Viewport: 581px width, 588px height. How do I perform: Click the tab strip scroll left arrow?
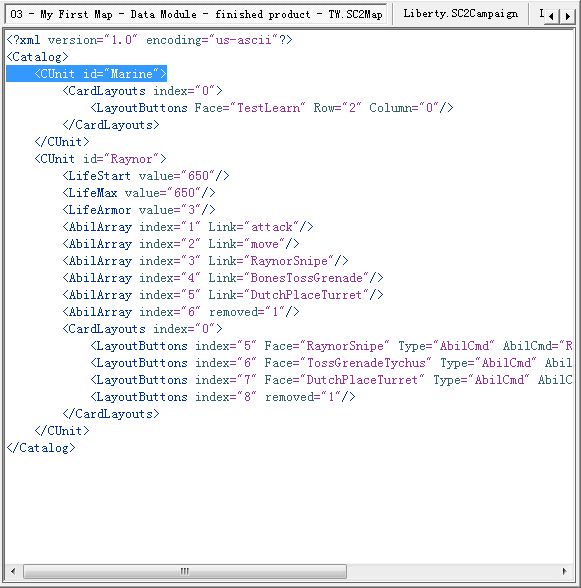pyautogui.click(x=551, y=16)
